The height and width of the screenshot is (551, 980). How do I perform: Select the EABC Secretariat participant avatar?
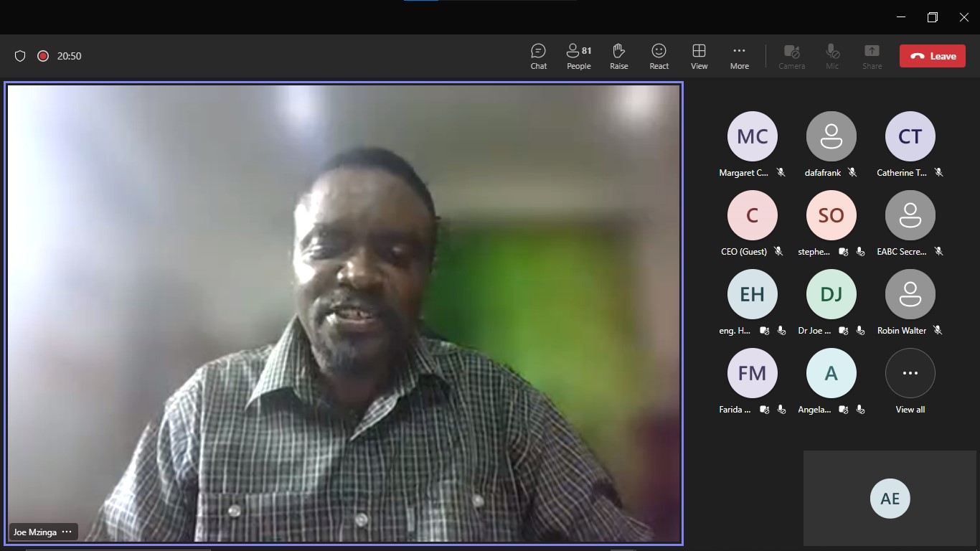click(x=910, y=215)
